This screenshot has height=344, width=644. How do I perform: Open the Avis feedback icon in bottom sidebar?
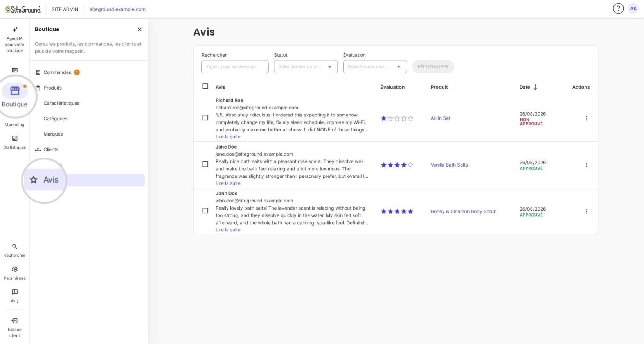tap(14, 292)
